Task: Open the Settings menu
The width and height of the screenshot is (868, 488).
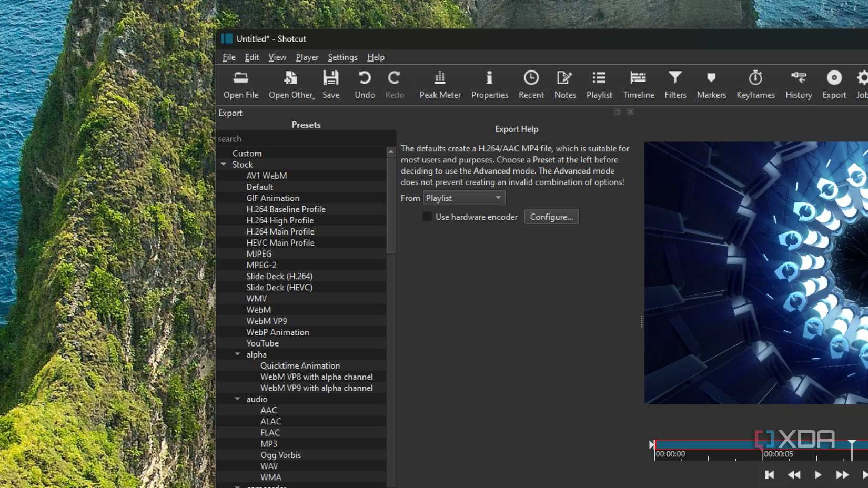Action: (342, 57)
